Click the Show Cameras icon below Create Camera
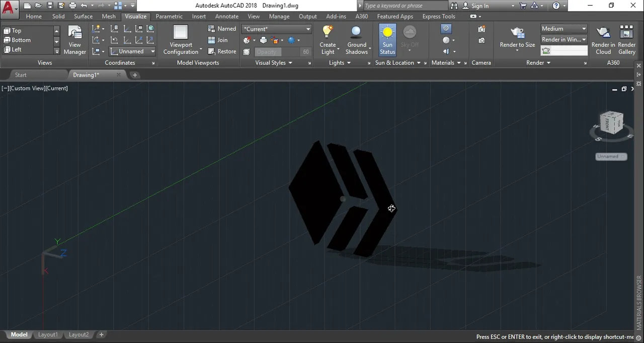Viewport: 644px width, 343px height. point(481,40)
